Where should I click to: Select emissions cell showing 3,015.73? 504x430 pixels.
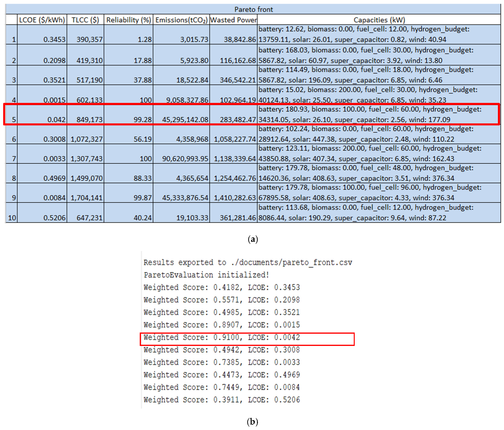pos(181,34)
